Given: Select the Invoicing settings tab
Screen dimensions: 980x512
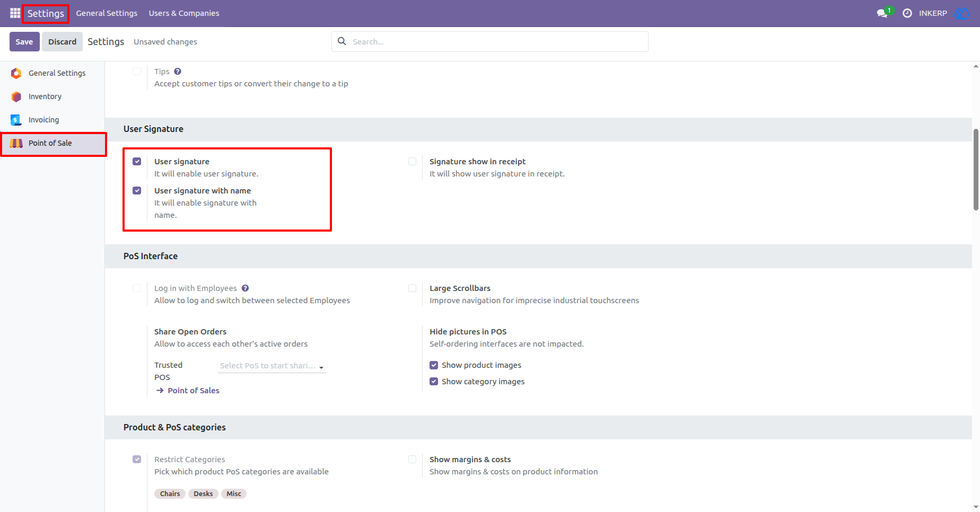Looking at the screenshot, I should coord(52,120).
